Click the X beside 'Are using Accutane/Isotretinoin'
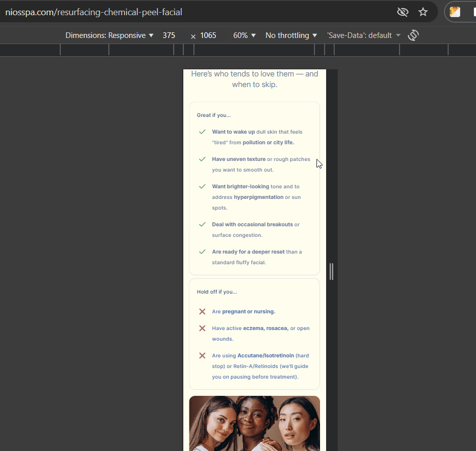This screenshot has height=451, width=476. coord(202,355)
